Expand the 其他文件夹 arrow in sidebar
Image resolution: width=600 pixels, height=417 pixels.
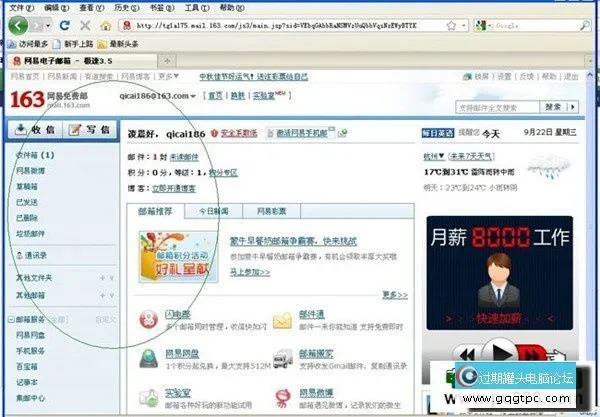point(113,277)
